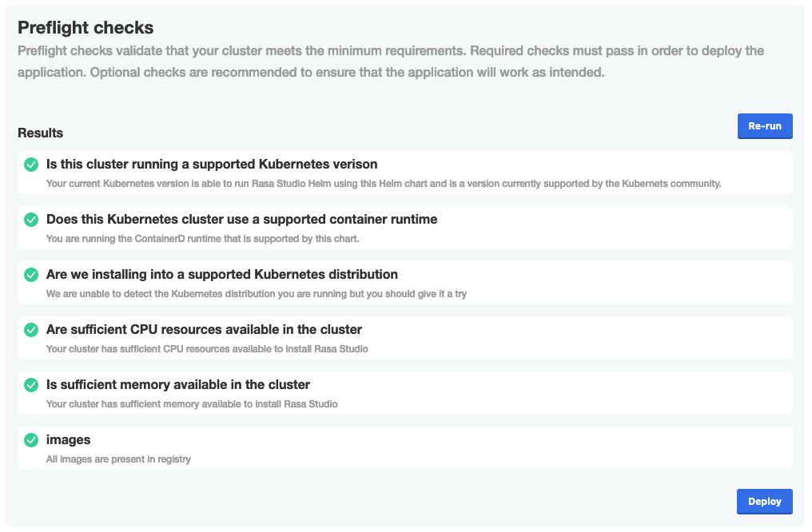Click the green checkmark next to images
The height and width of the screenshot is (532, 812).
tap(31, 440)
